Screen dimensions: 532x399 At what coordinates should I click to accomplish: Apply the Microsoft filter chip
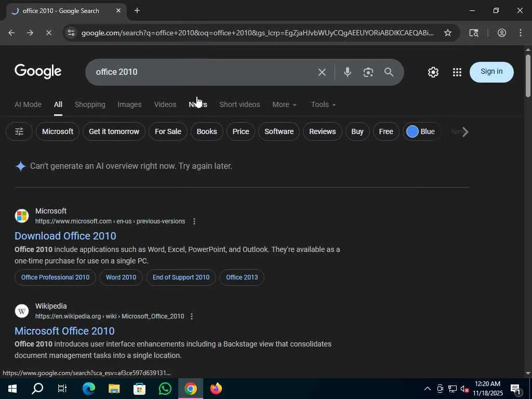[x=57, y=131]
